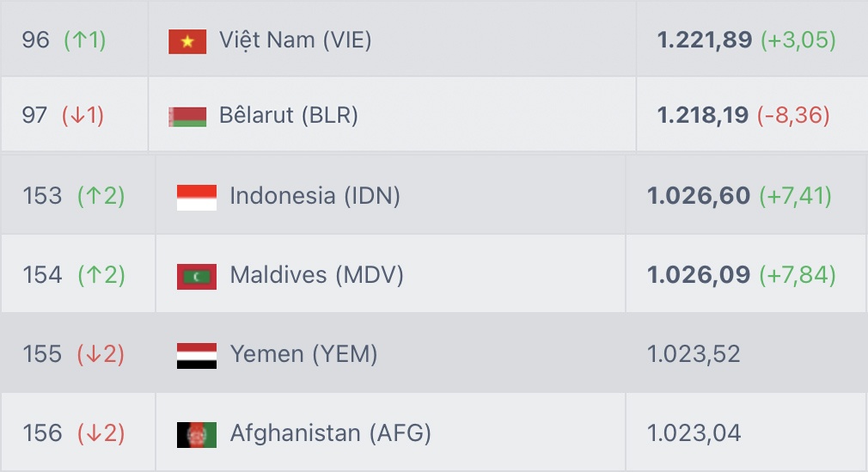This screenshot has height=472, width=868.
Task: Open the Bêlarut (BLR) team link
Action: point(288,115)
